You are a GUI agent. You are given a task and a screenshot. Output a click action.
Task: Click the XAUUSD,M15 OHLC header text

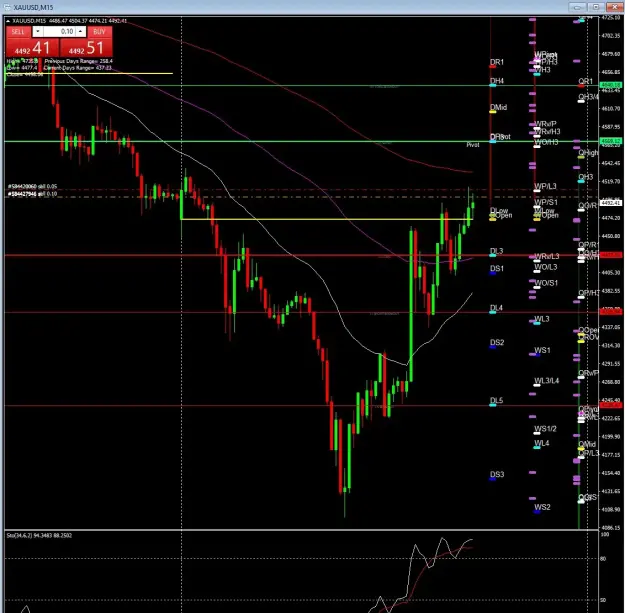70,21
